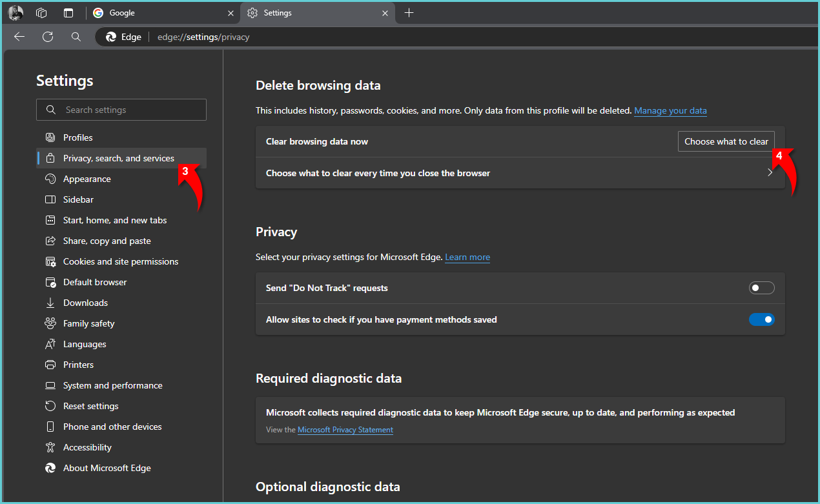Click the Start, home, new tabs icon
Screen dimensions: 820x504
tap(50, 220)
